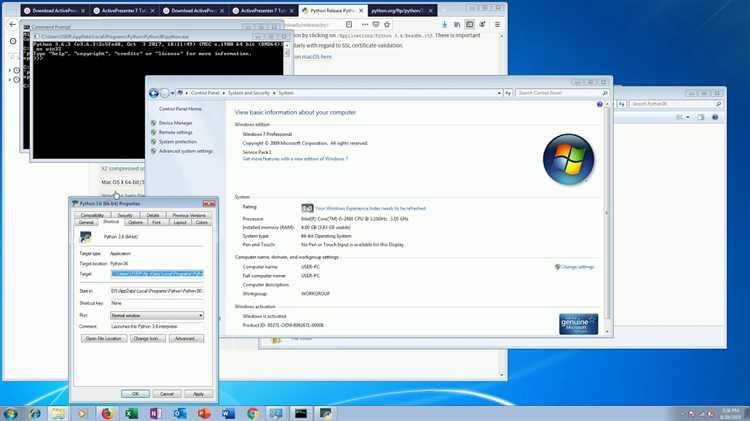Select the python.org/ftp/python browser tab
This screenshot has height=421, width=750.
(402, 10)
